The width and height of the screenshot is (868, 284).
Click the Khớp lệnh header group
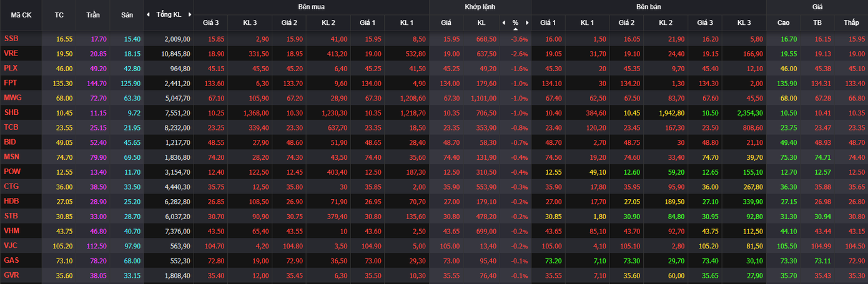(480, 7)
